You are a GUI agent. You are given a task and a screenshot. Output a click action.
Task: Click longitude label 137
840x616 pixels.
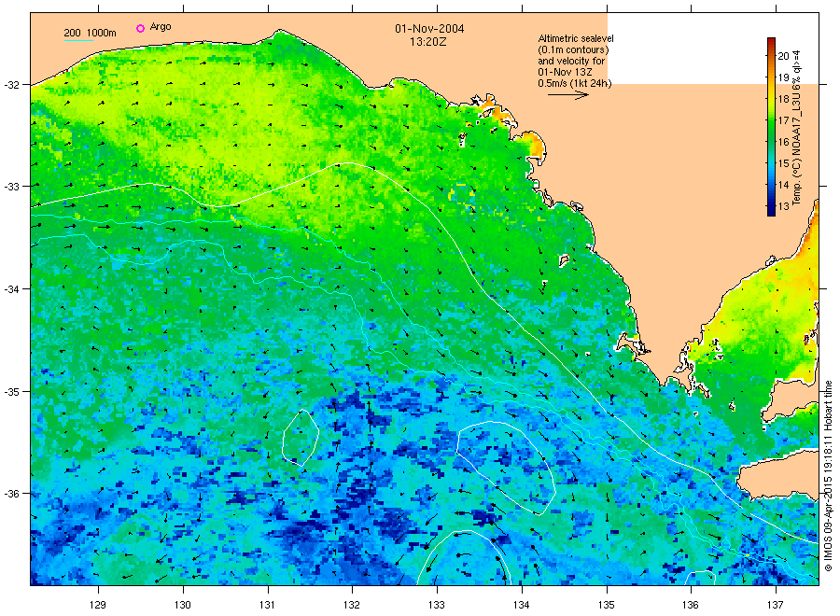point(776,605)
